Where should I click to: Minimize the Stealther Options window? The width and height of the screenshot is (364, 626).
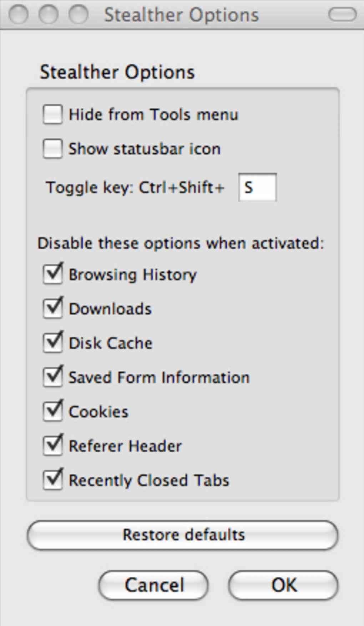[48, 15]
